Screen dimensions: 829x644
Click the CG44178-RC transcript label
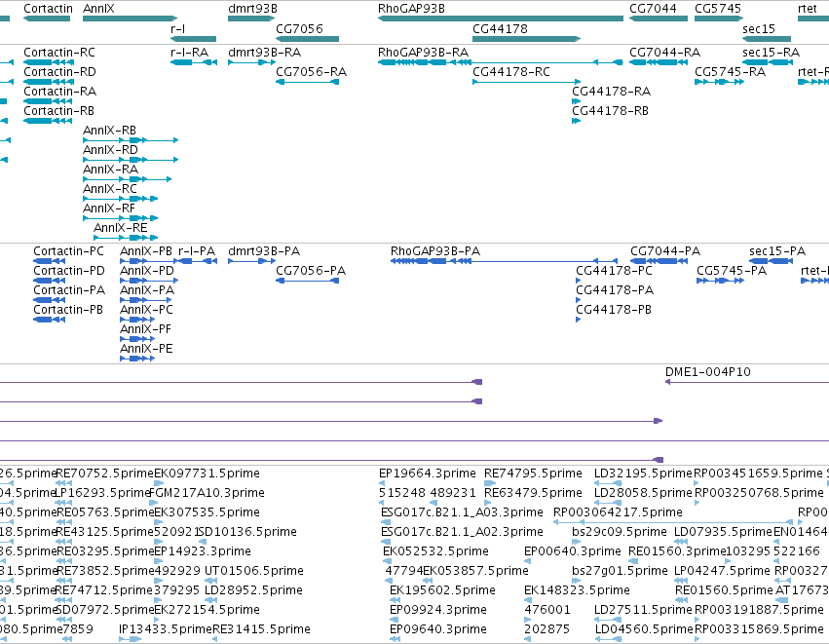tap(511, 72)
